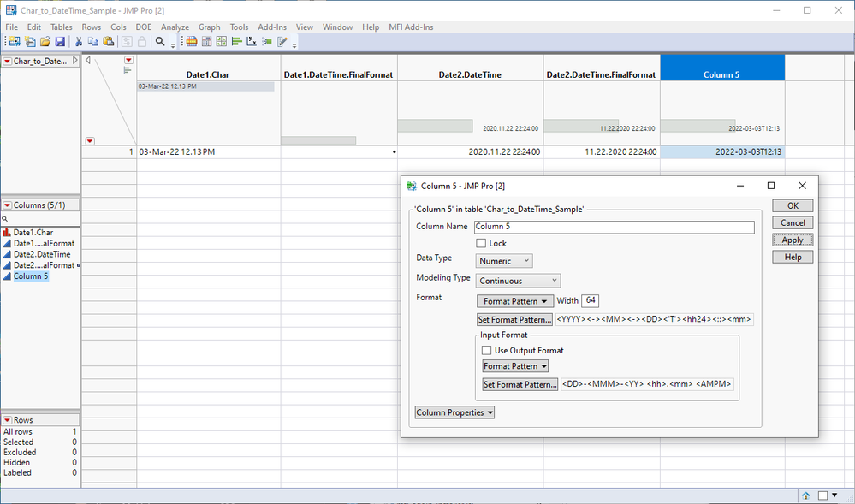The height and width of the screenshot is (504, 855).
Task: Click the Paste clipboard icon
Action: 109,41
